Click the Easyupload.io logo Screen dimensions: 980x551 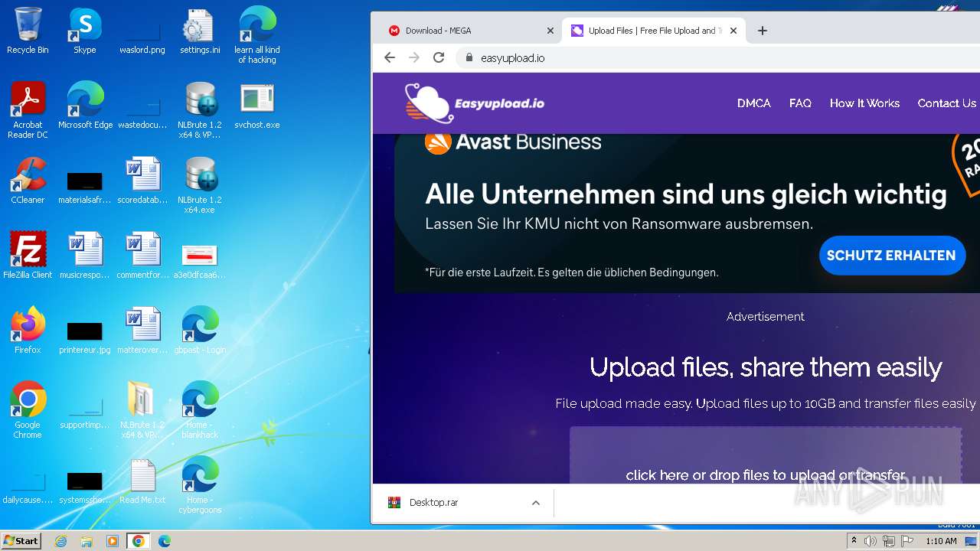tap(475, 103)
